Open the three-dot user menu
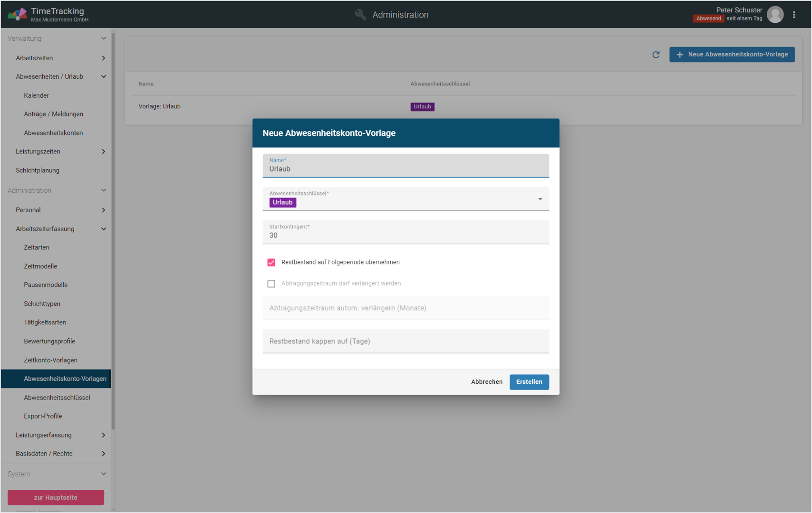 [x=794, y=15]
